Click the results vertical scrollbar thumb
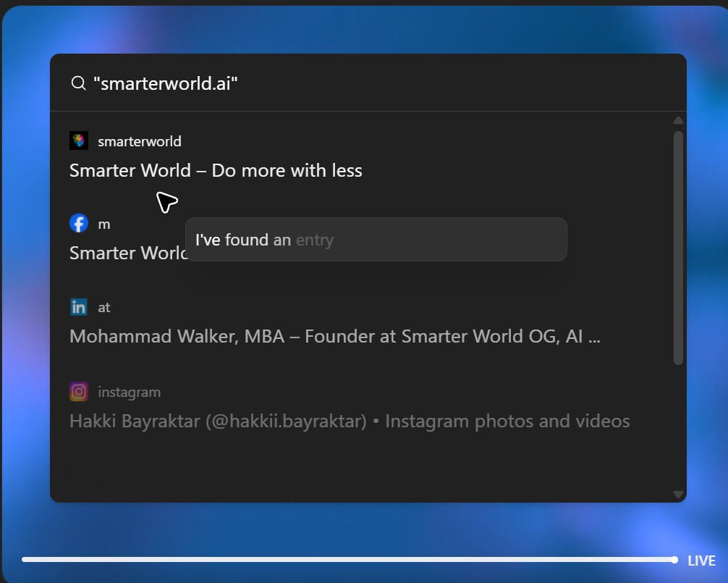Image resolution: width=728 pixels, height=583 pixels. pos(678,248)
